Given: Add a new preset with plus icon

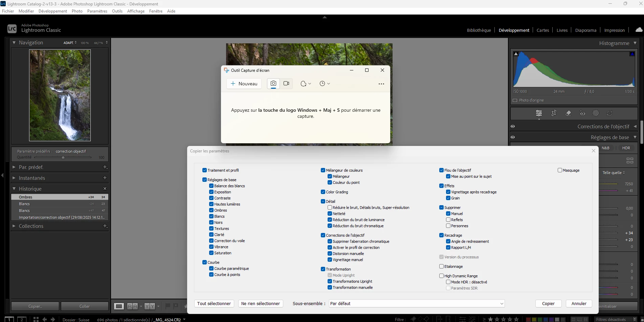Looking at the screenshot, I should (105, 167).
